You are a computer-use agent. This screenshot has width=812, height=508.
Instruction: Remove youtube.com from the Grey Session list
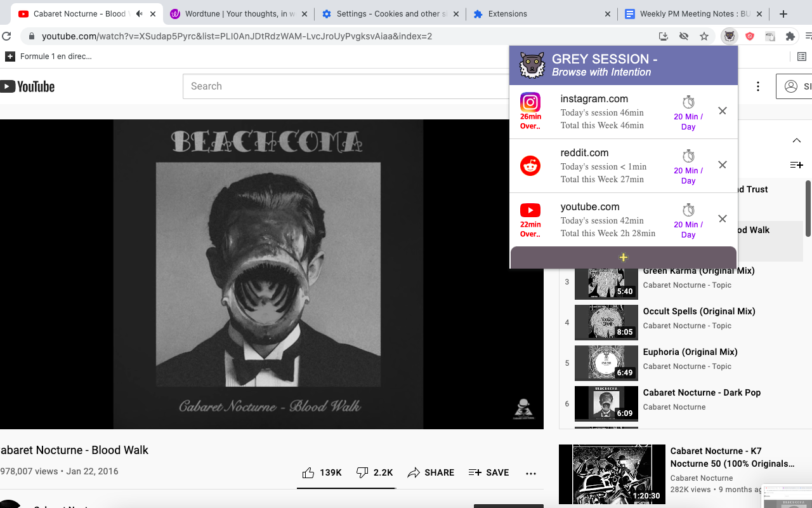tap(723, 218)
